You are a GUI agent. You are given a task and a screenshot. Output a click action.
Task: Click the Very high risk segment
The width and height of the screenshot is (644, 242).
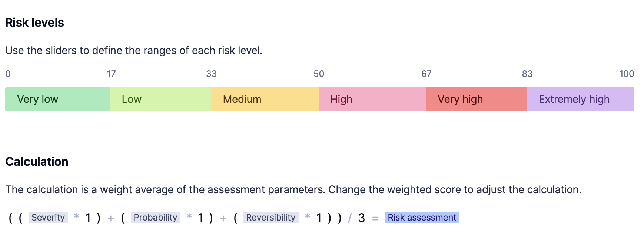(476, 99)
